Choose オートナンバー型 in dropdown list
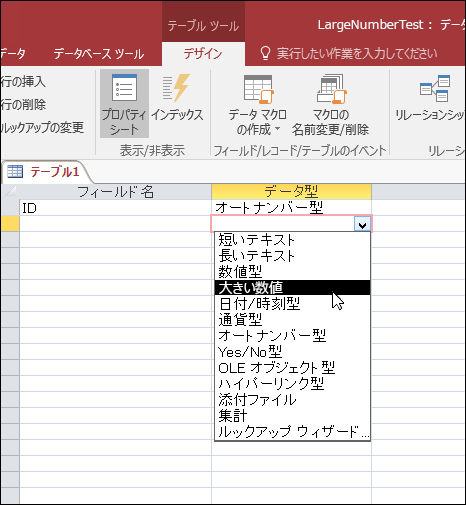 292,336
